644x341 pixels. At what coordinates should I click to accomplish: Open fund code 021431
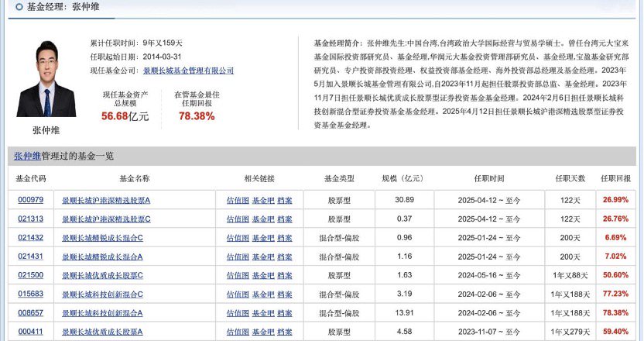click(30, 257)
